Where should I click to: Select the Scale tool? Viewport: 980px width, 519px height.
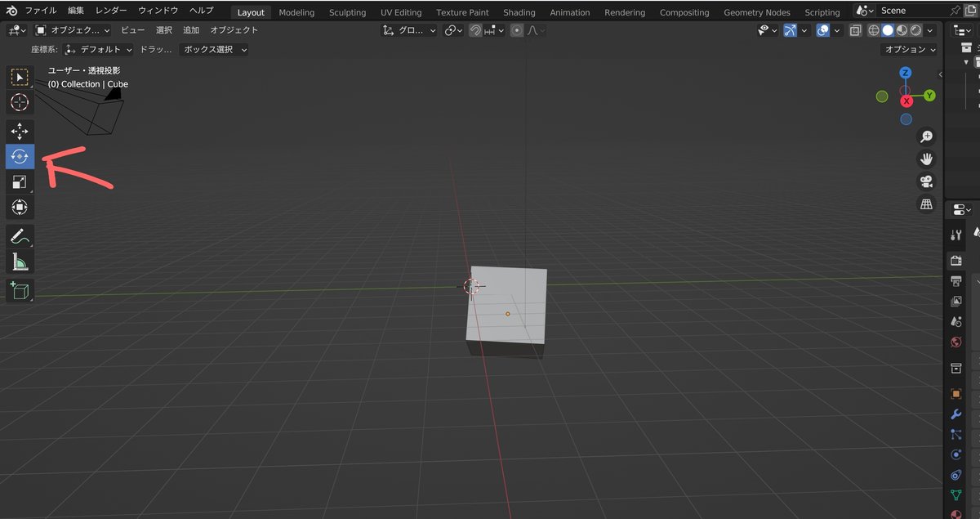click(20, 181)
